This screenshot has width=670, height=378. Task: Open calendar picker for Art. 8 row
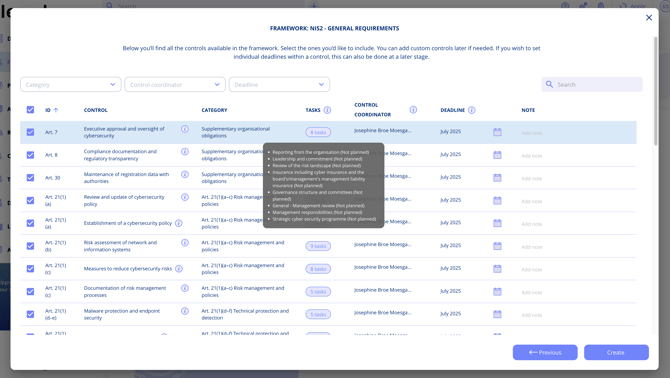[497, 155]
